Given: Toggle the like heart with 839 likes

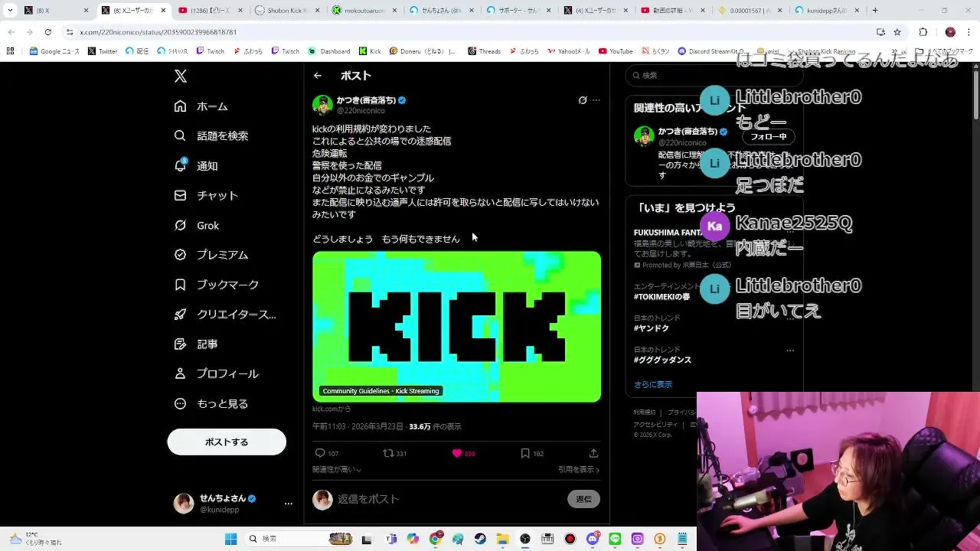Looking at the screenshot, I should pos(463,453).
